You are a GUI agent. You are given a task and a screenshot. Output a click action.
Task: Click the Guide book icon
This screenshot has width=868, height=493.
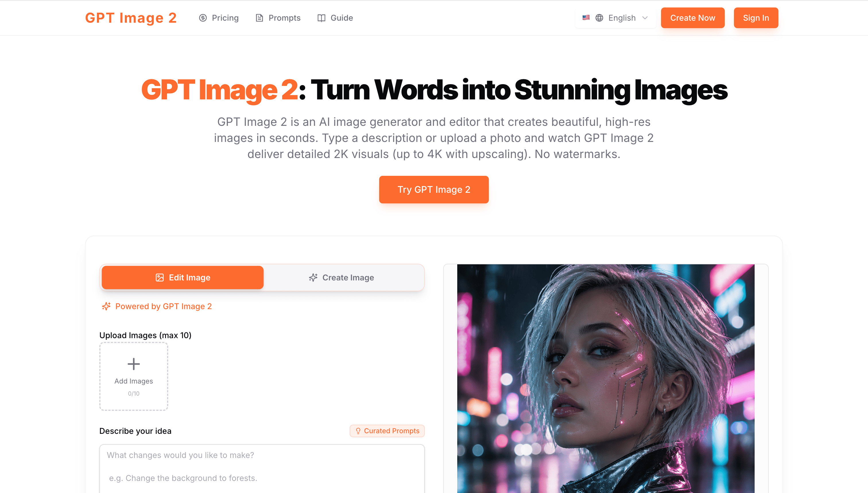(x=321, y=18)
